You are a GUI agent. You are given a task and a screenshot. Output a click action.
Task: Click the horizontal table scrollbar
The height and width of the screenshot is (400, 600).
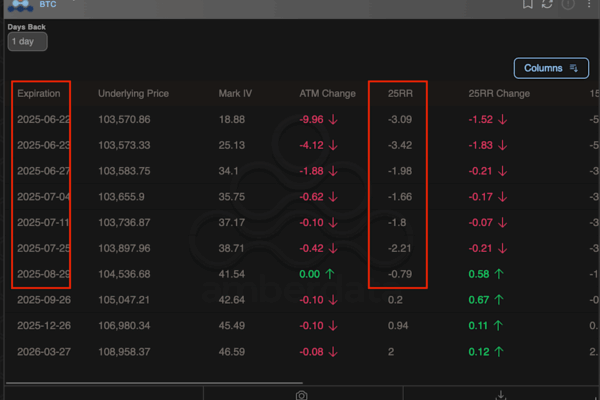pos(154,382)
